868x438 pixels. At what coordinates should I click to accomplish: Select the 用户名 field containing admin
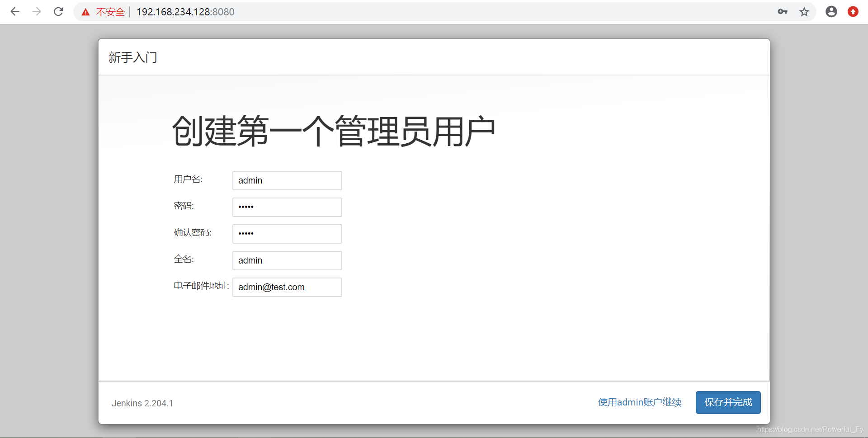[x=287, y=180]
